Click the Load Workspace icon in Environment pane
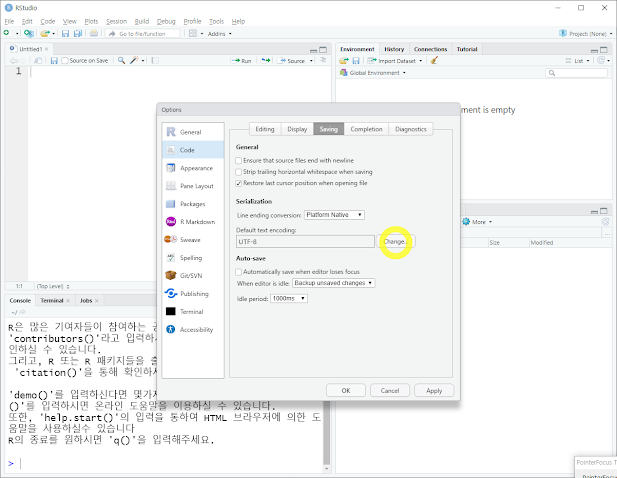Image resolution: width=617 pixels, height=478 pixels. [x=344, y=61]
